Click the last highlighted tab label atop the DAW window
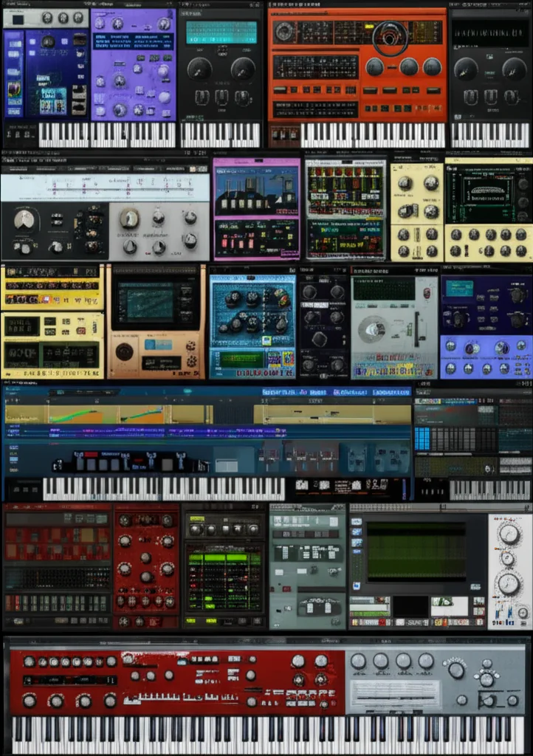Image resolution: width=533 pixels, height=756 pixels. [391, 392]
